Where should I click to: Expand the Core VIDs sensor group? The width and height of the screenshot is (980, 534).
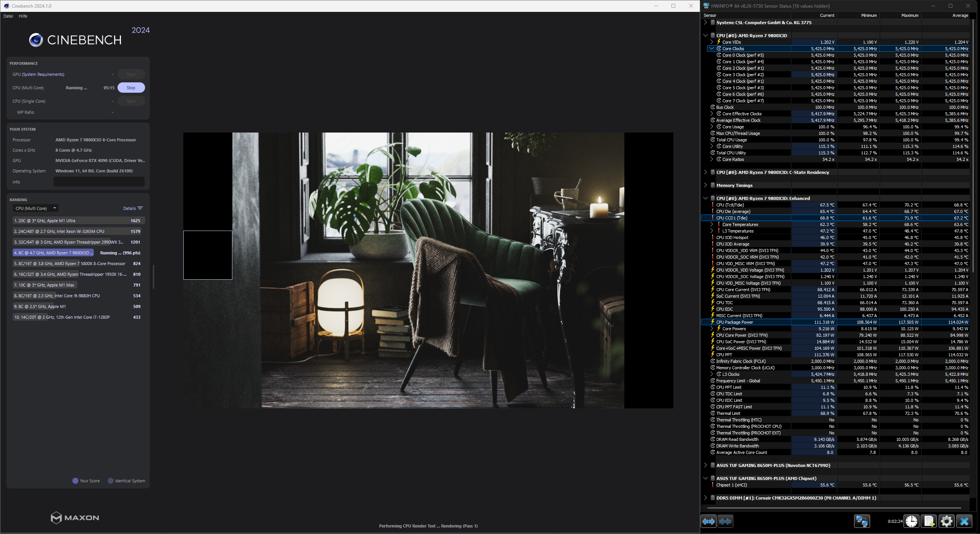click(x=711, y=42)
